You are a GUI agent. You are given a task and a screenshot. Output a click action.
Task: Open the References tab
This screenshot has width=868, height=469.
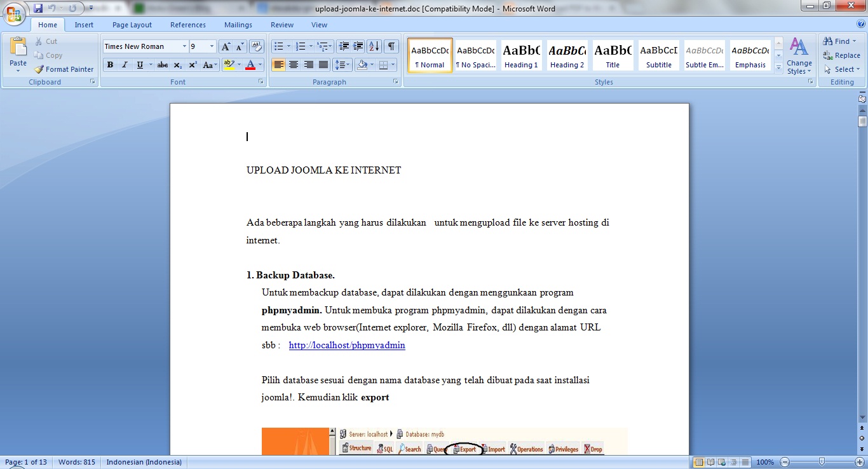point(188,25)
